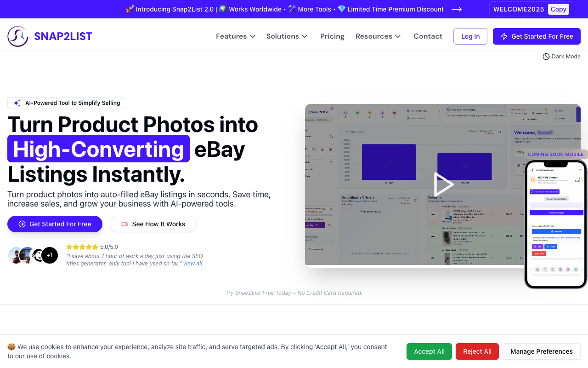Click the 'High-Converting' highlighted heading text
Viewport: 588px width, 368px height.
[98, 149]
